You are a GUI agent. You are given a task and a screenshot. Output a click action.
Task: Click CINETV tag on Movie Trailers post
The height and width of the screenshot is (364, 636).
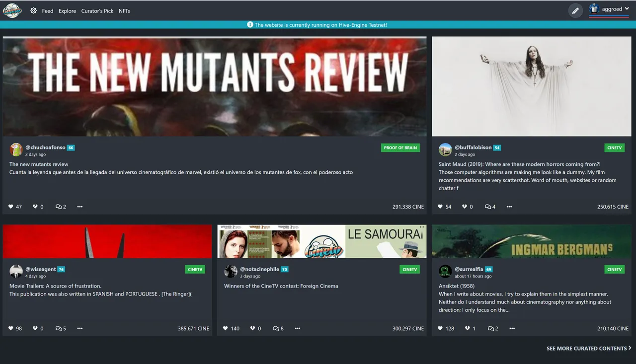click(195, 269)
